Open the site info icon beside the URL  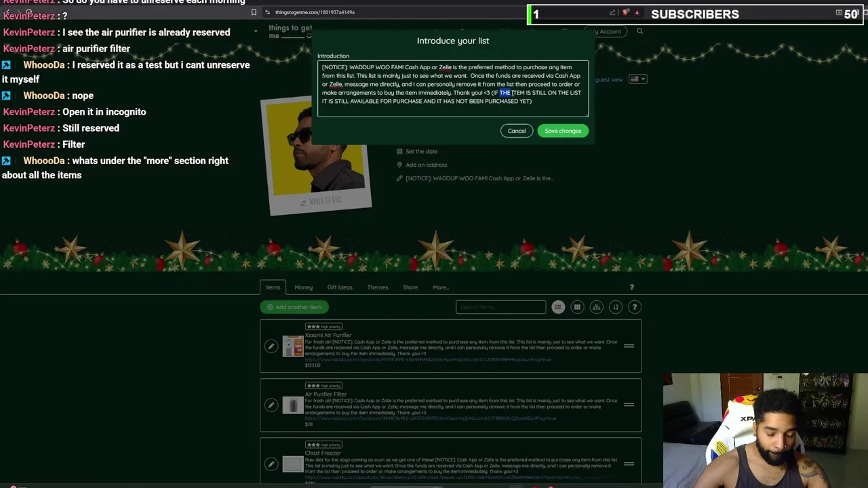(x=268, y=12)
